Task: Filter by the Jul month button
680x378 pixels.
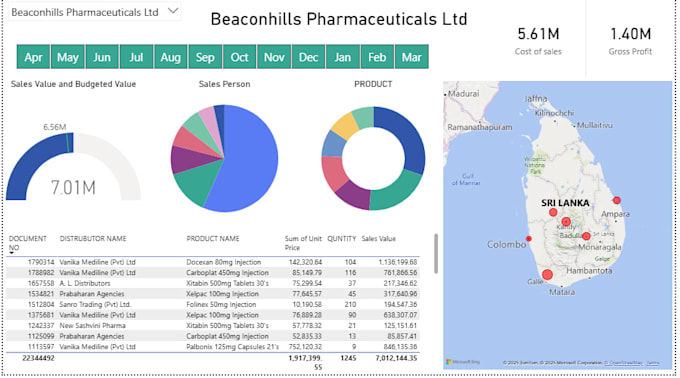Action: (x=136, y=57)
